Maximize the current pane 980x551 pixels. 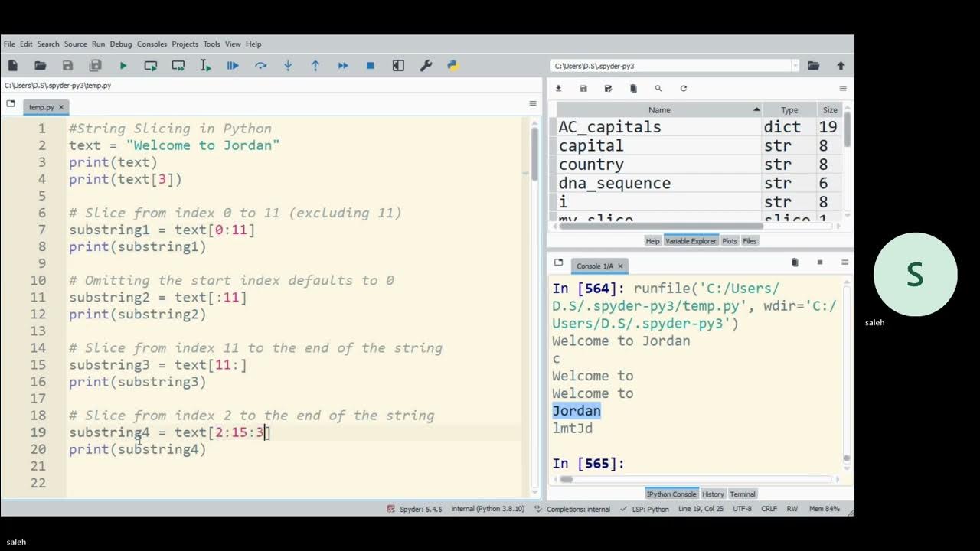tap(398, 66)
